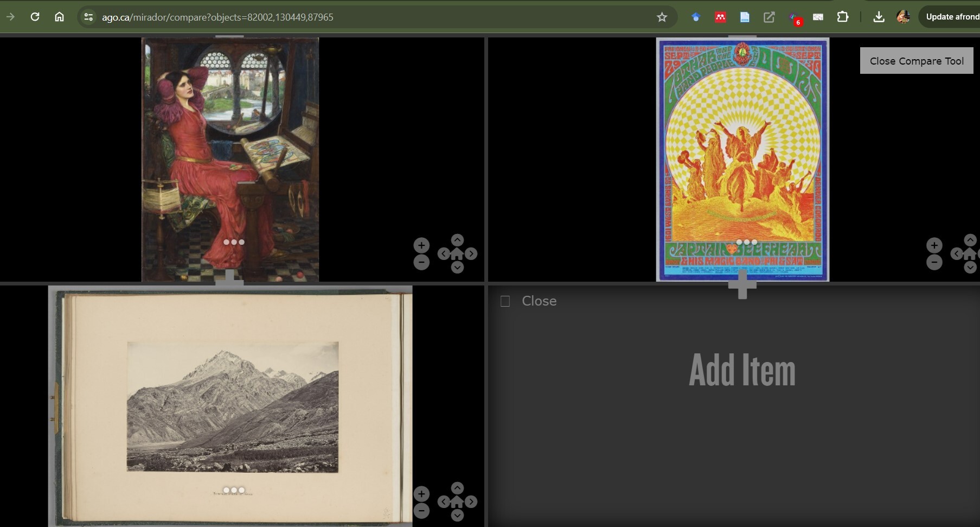The image size is (980, 527).
Task: Tick the Close checkbox in empty slot
Action: [505, 301]
